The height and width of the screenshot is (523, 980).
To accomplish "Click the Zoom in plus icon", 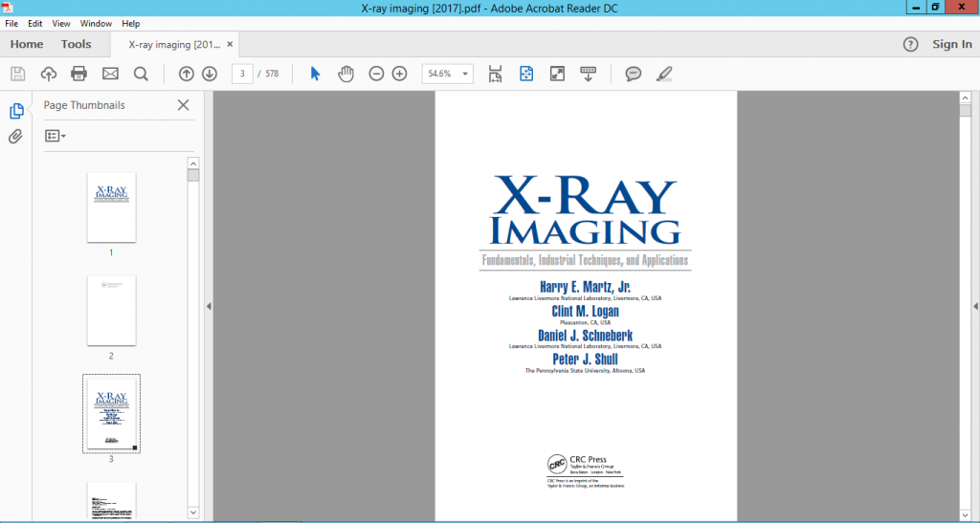I will [399, 74].
